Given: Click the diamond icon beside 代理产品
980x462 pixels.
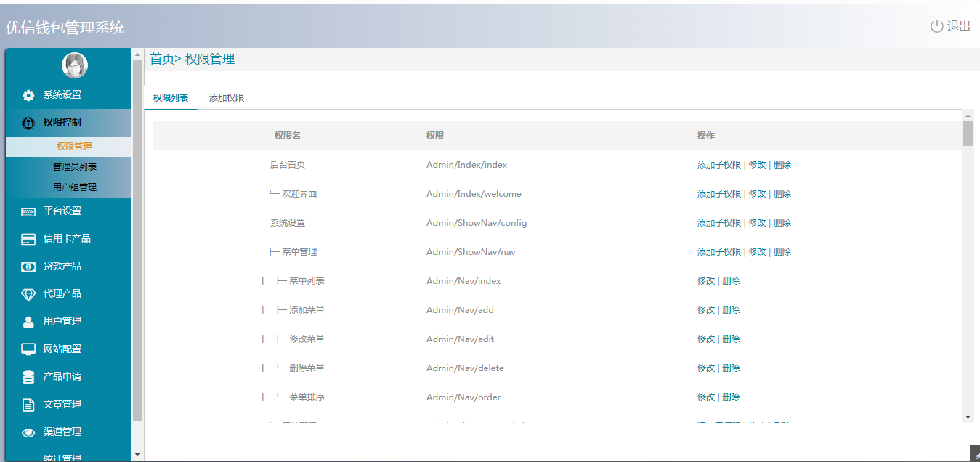Looking at the screenshot, I should click(x=28, y=294).
